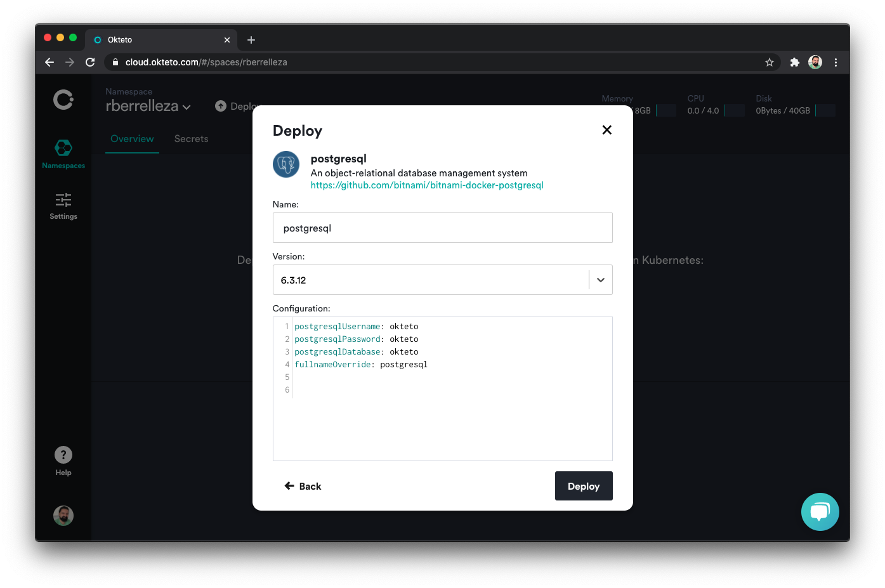Open browser extensions puzzle icon

point(794,62)
